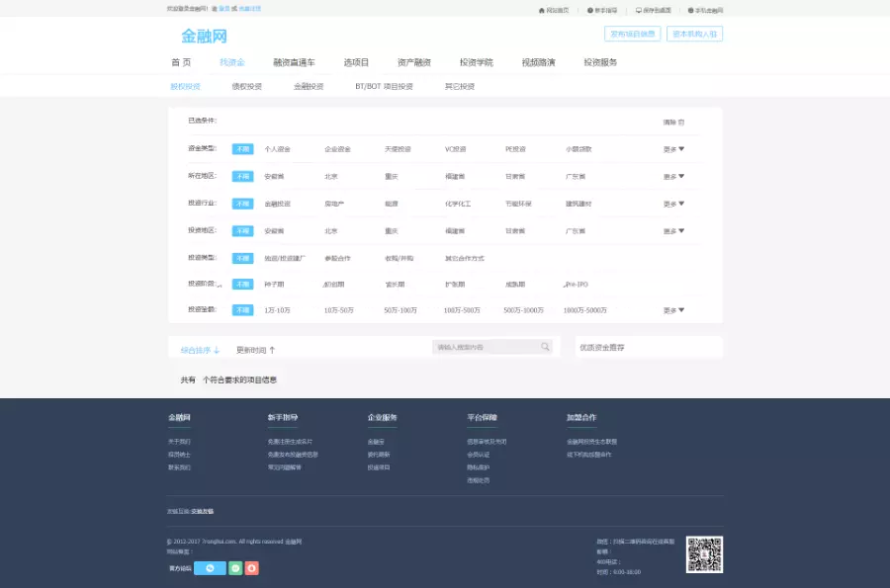The width and height of the screenshot is (890, 588).
Task: Click the 金融网 logo
Action: tap(204, 36)
